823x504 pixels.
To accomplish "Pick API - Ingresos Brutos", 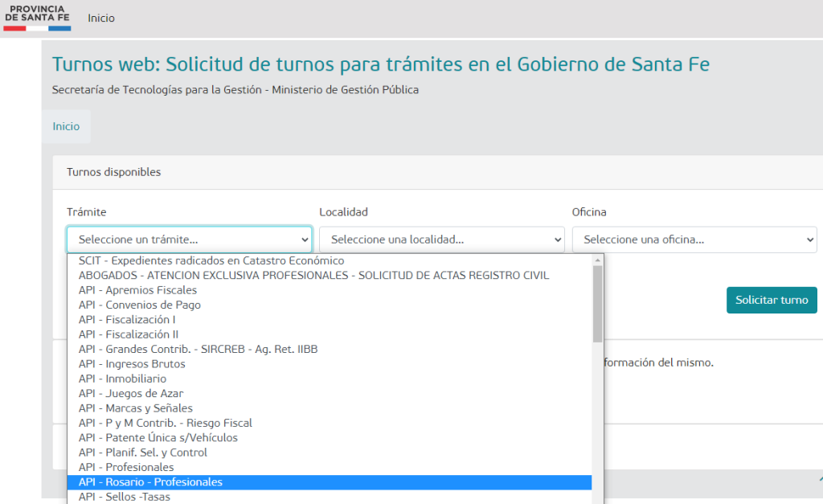I will pyautogui.click(x=132, y=364).
